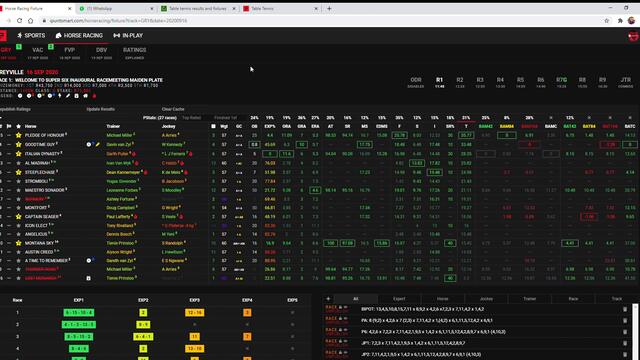Select race R7G in the race selector
Image resolution: width=640 pixels, height=360 pixels.
(562, 82)
